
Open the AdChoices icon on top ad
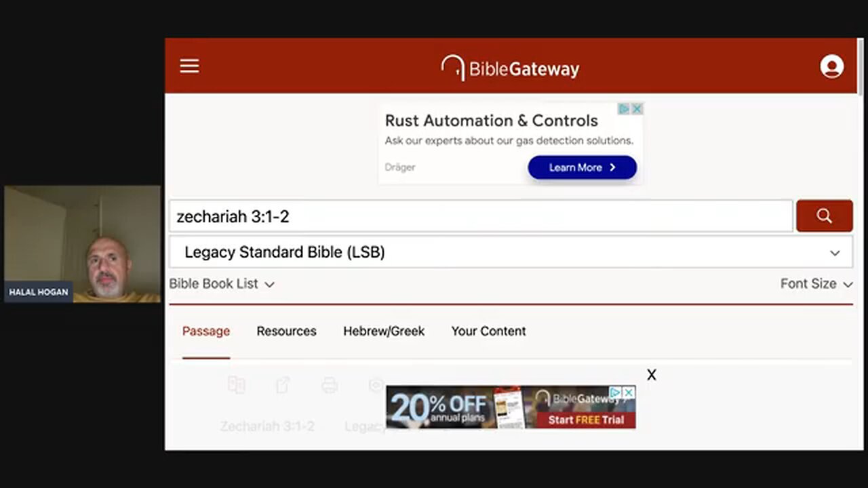tap(624, 108)
